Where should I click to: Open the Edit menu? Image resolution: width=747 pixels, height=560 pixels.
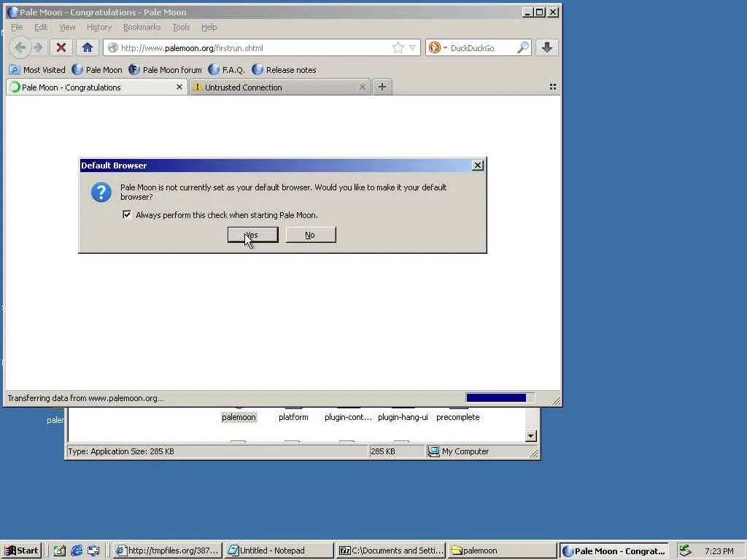coord(41,27)
